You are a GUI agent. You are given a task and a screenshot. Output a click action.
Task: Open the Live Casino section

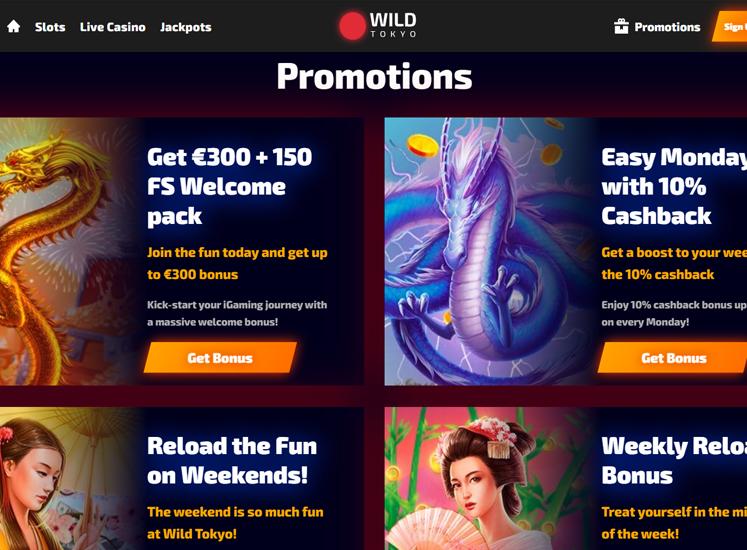click(x=112, y=27)
